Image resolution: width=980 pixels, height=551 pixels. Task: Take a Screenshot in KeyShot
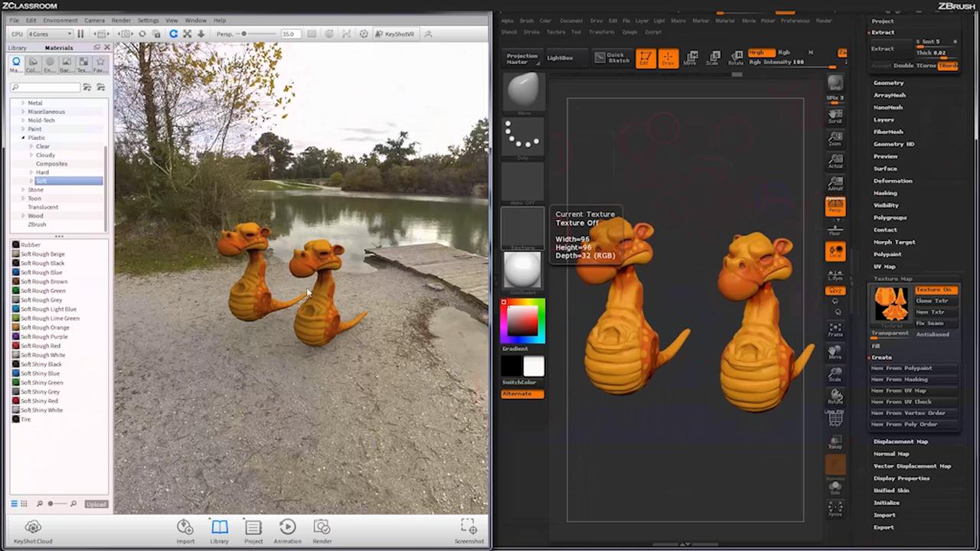(x=469, y=530)
